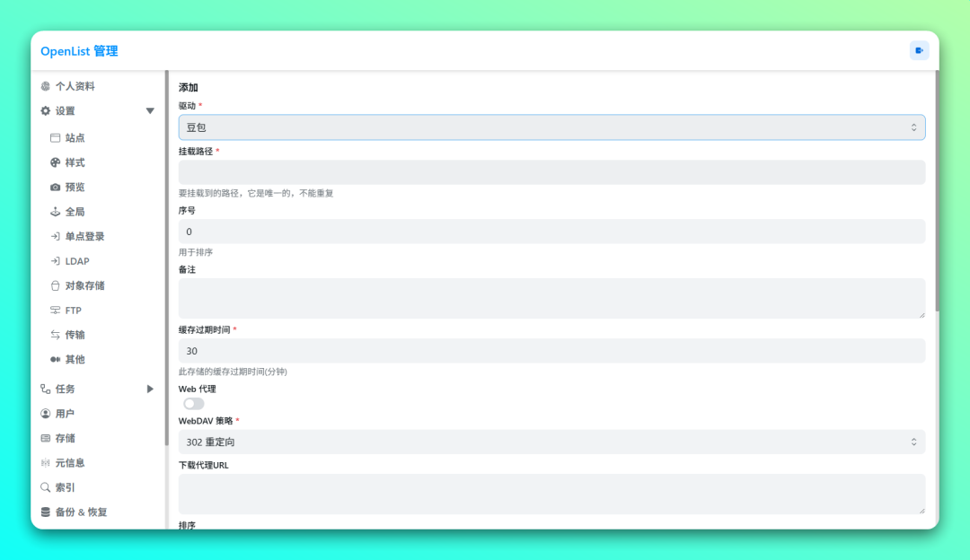Collapse the 设置 section arrow
970x560 pixels.
[150, 111]
